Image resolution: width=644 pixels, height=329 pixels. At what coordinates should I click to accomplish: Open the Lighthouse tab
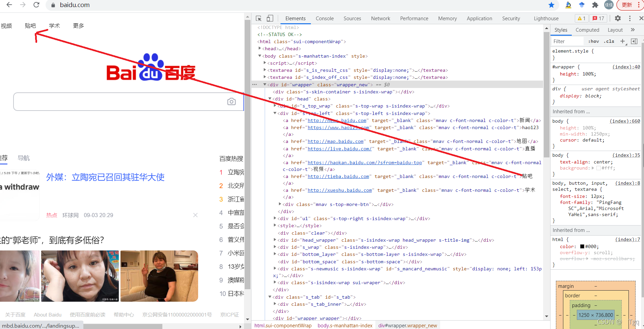tap(546, 19)
